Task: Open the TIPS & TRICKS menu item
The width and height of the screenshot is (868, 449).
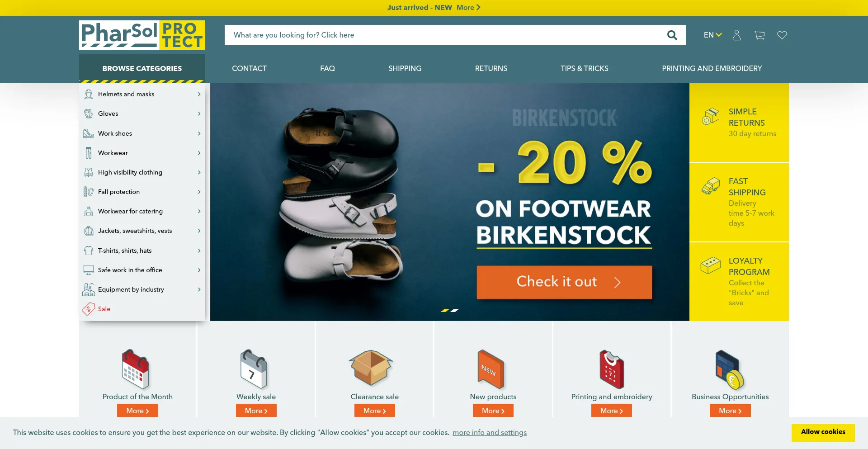Action: (x=584, y=68)
